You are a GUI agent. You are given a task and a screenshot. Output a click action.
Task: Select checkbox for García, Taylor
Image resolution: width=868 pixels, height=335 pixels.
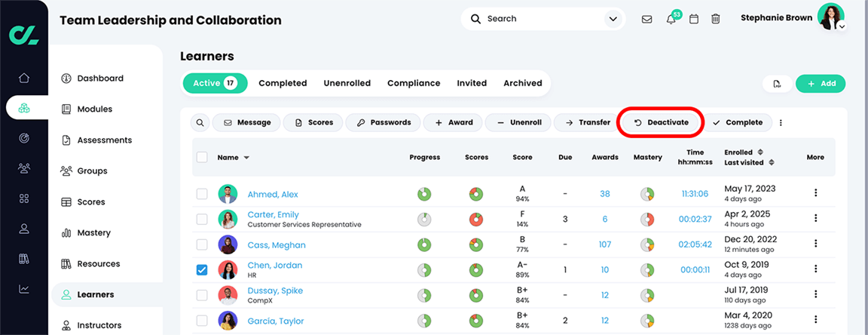(202, 321)
